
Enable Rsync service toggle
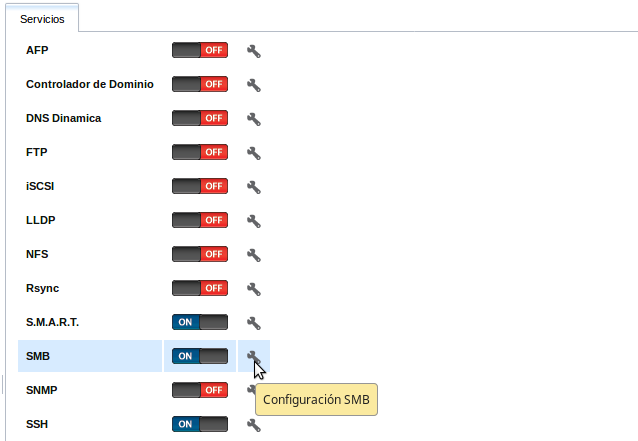coord(200,288)
